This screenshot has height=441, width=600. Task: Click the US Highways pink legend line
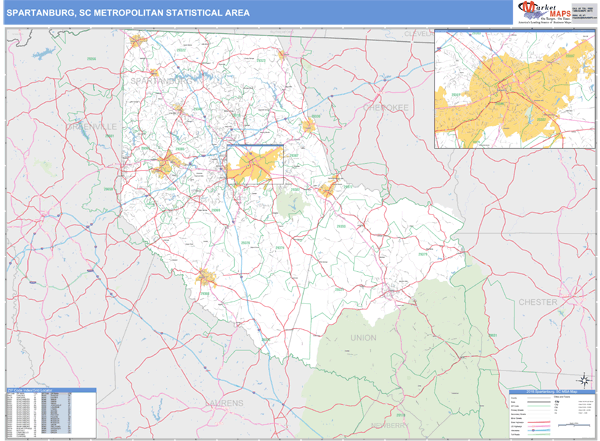coord(539,426)
